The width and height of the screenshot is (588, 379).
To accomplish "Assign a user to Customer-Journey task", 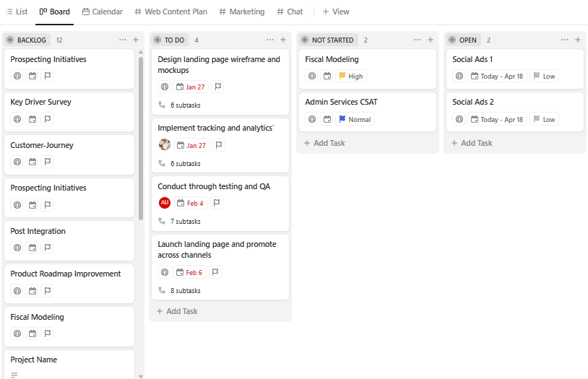I will (x=17, y=162).
